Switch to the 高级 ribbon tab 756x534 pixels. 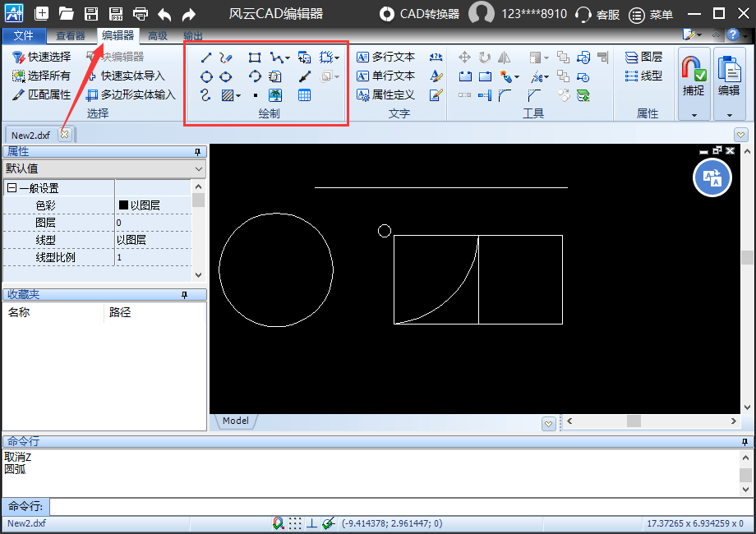(158, 35)
